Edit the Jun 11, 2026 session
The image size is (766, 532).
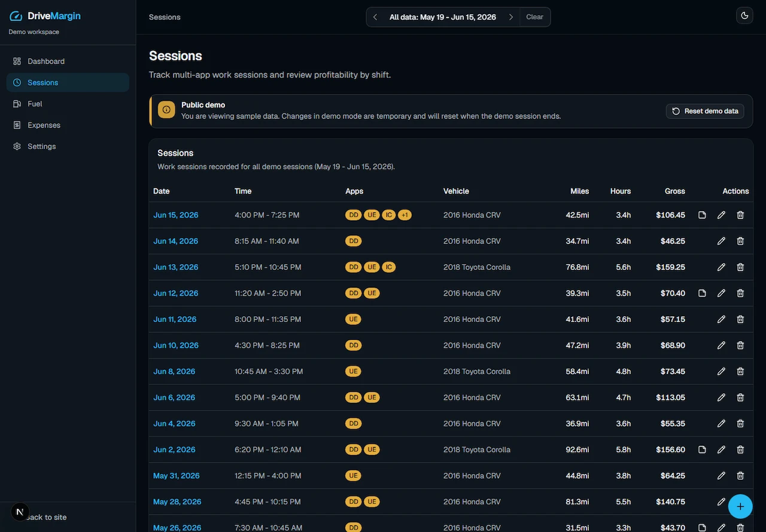pos(721,319)
